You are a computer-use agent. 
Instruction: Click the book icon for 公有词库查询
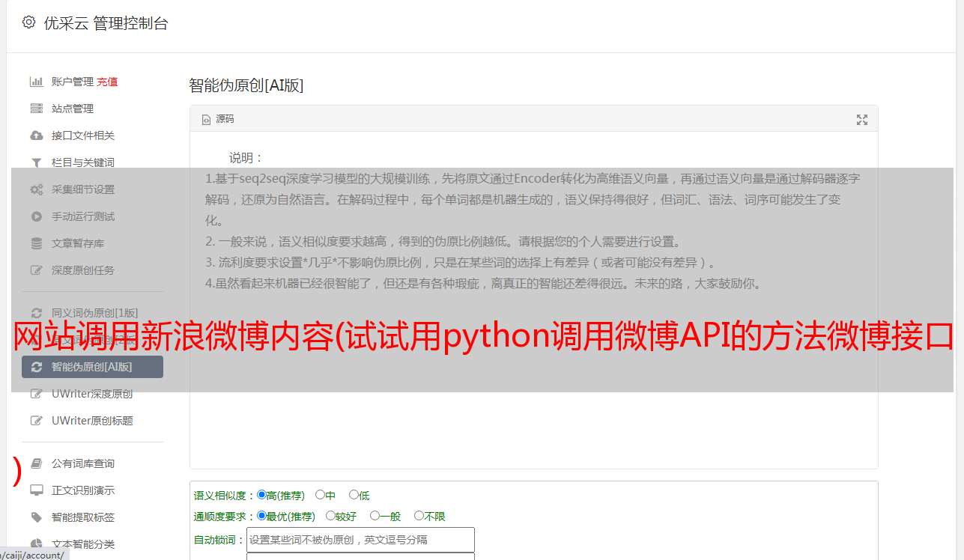click(x=36, y=463)
